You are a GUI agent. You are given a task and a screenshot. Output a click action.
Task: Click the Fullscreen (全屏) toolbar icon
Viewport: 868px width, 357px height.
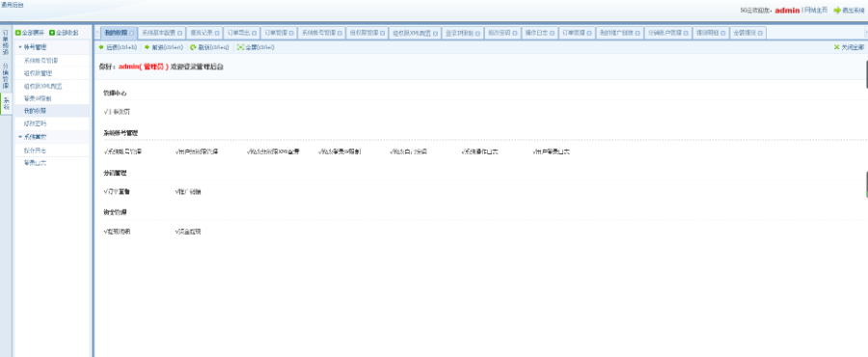pos(240,47)
